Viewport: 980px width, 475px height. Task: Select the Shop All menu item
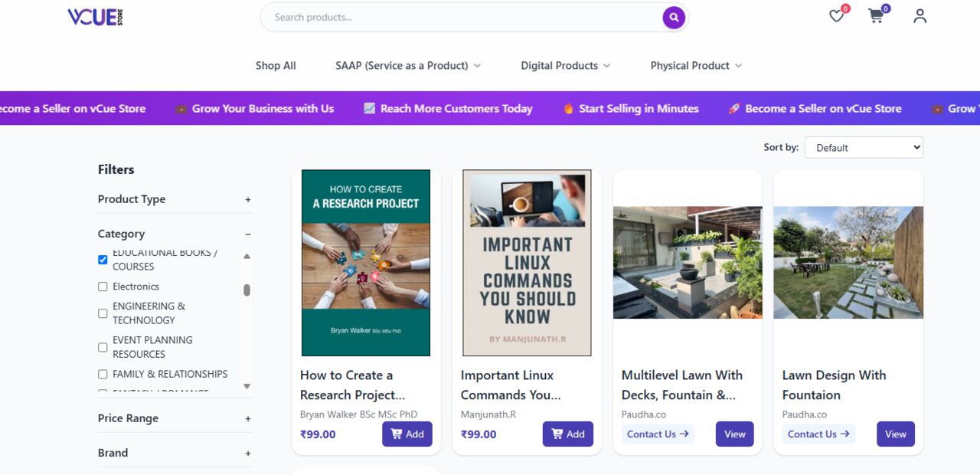click(x=276, y=66)
